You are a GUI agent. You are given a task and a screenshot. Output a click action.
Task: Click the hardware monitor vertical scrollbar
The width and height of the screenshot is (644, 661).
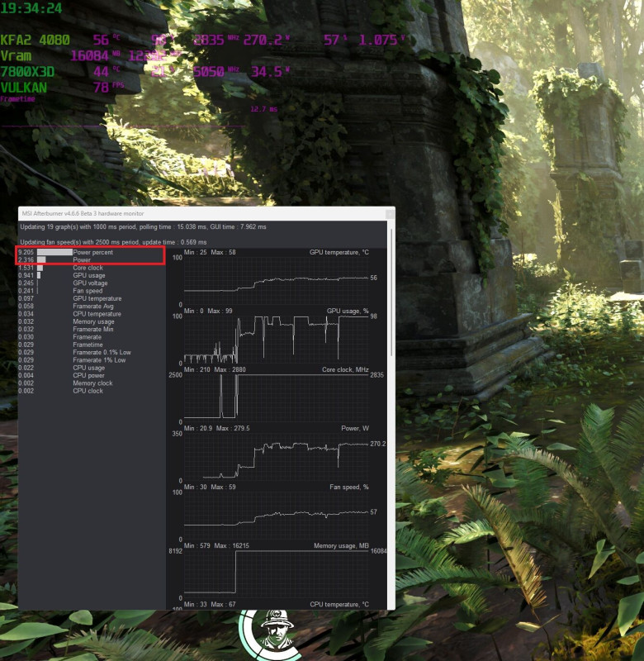pos(391,292)
